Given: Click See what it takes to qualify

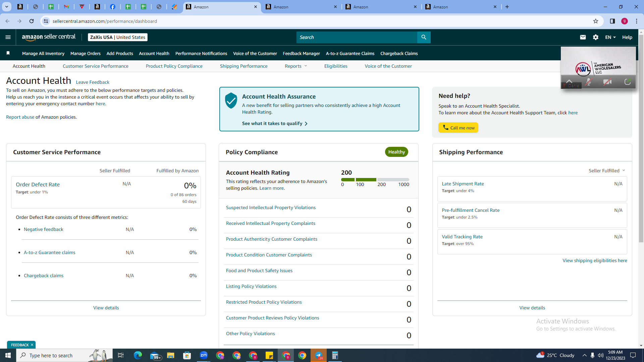Looking at the screenshot, I should point(275,123).
